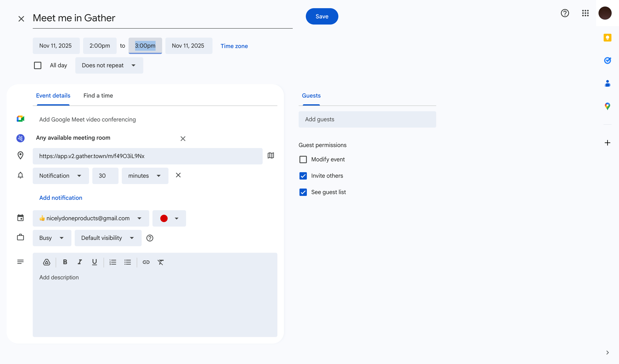Uncheck the See guest list permission
Viewport: 619px width, 364px height.
[303, 192]
